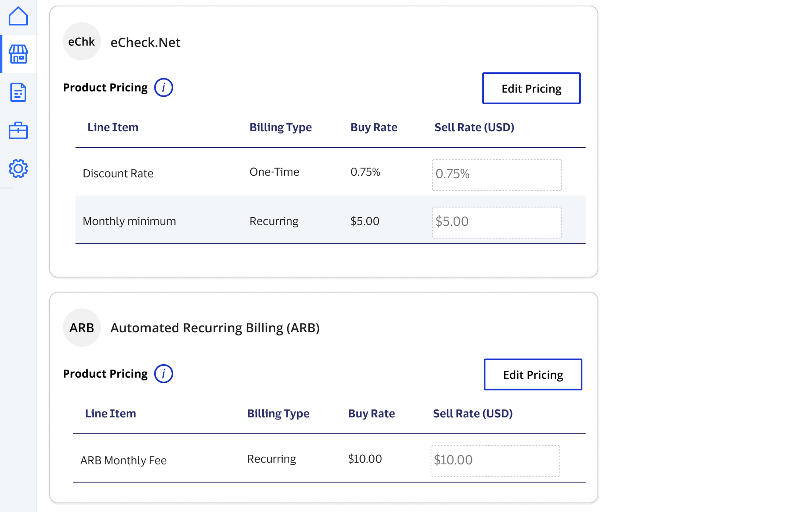Select the Monthly minimum row
The width and height of the screenshot is (812, 512).
[x=129, y=221]
